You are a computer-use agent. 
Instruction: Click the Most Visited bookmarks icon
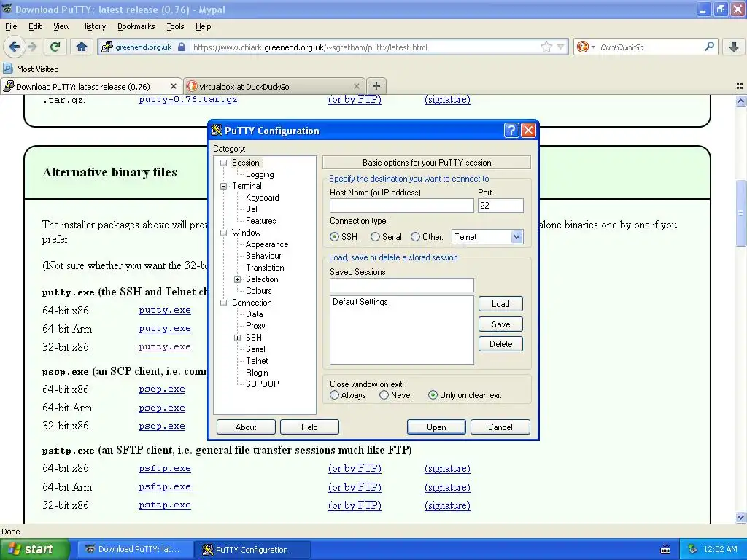click(7, 69)
